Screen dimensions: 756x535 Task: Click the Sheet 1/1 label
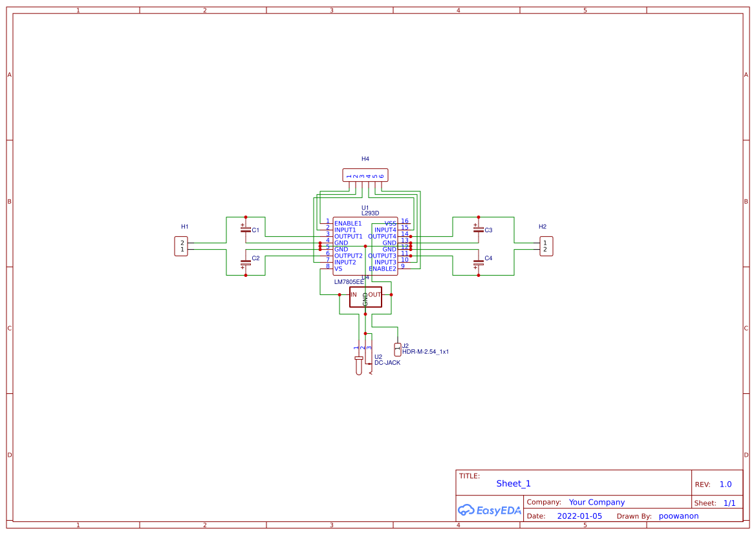point(728,502)
